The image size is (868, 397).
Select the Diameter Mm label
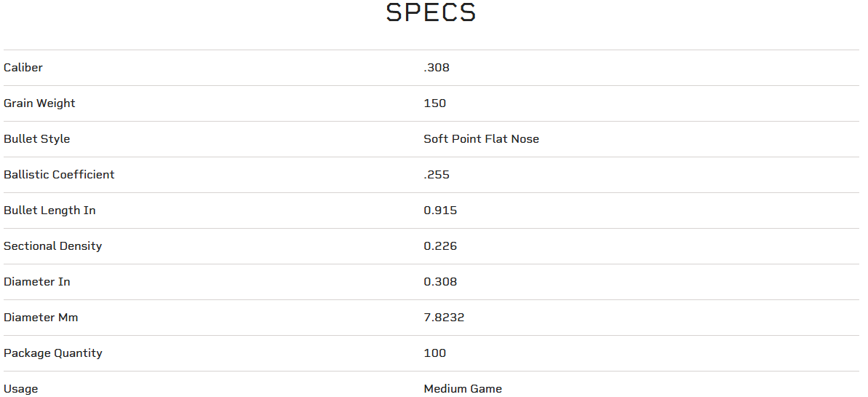41,318
